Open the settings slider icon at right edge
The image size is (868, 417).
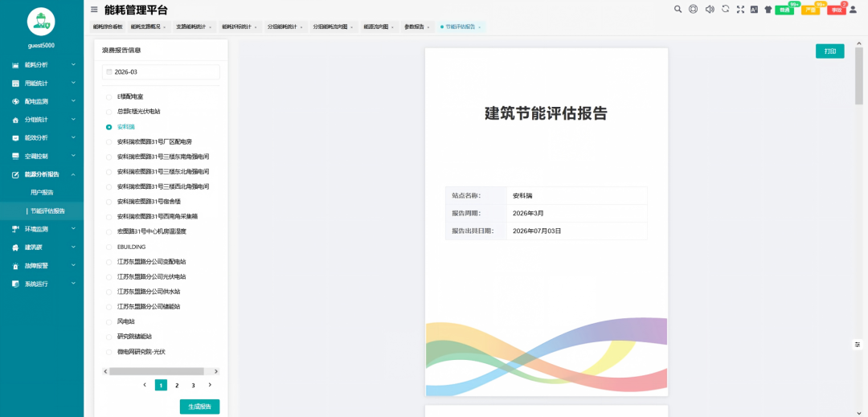[858, 345]
